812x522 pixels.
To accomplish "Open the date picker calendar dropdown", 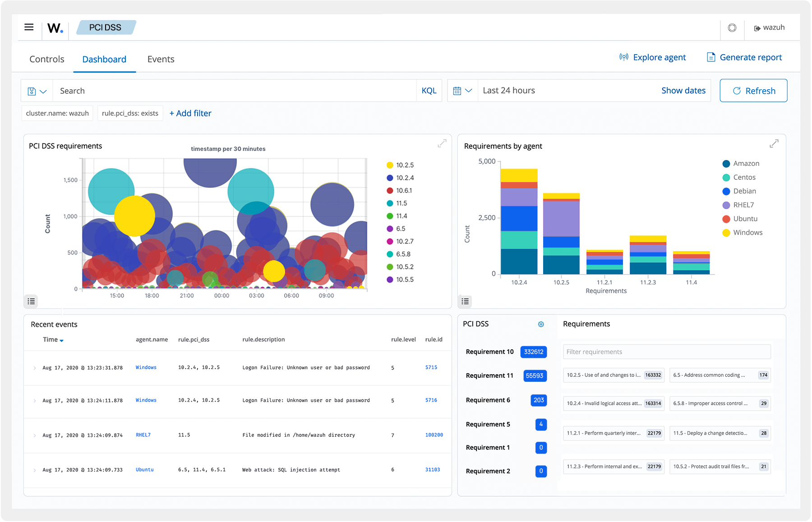I will pyautogui.click(x=463, y=90).
